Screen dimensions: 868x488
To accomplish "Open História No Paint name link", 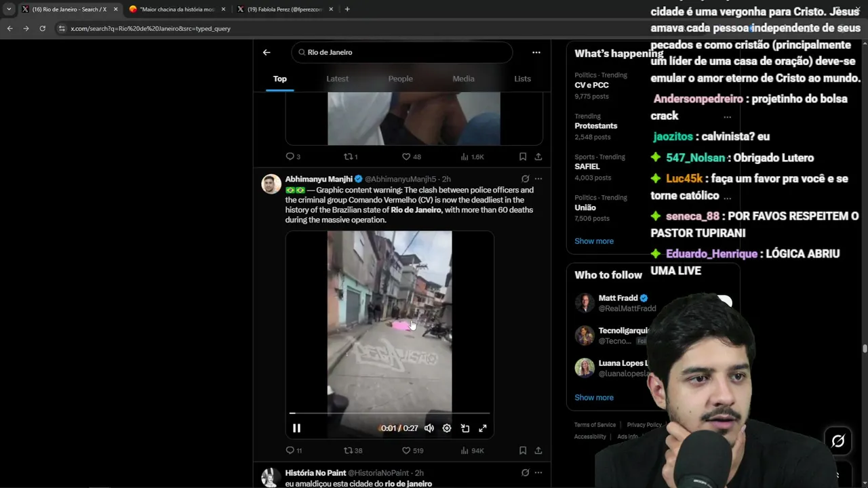I will pyautogui.click(x=315, y=473).
